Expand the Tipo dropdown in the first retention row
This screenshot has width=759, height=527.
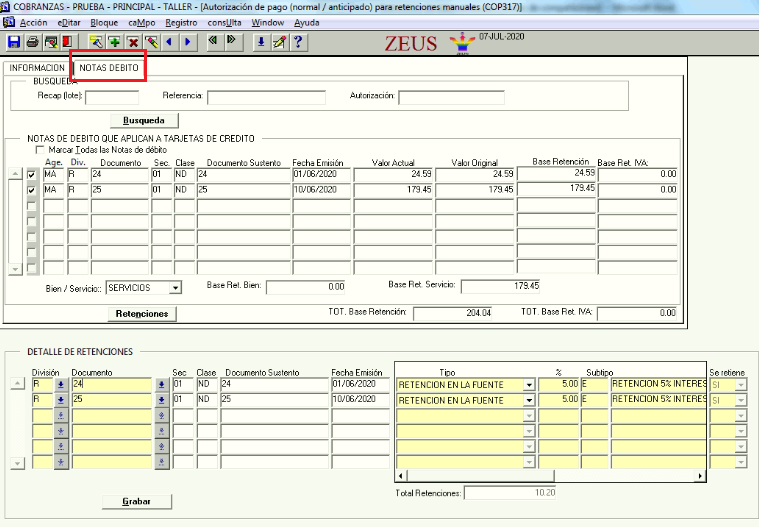[x=528, y=384]
